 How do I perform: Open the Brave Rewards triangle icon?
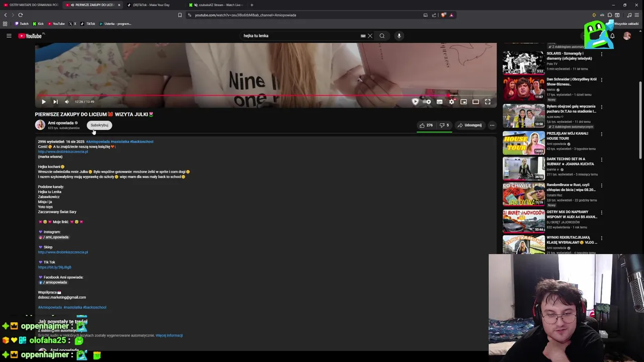coord(451,15)
